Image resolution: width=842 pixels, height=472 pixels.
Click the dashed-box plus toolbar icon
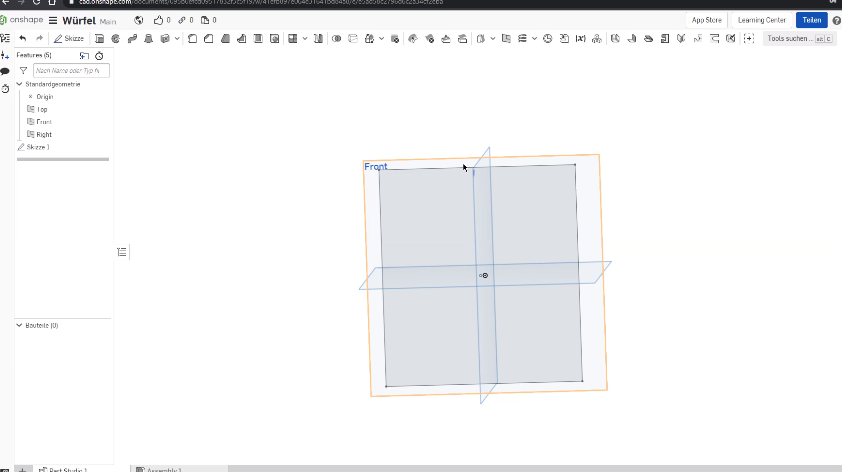coord(749,38)
